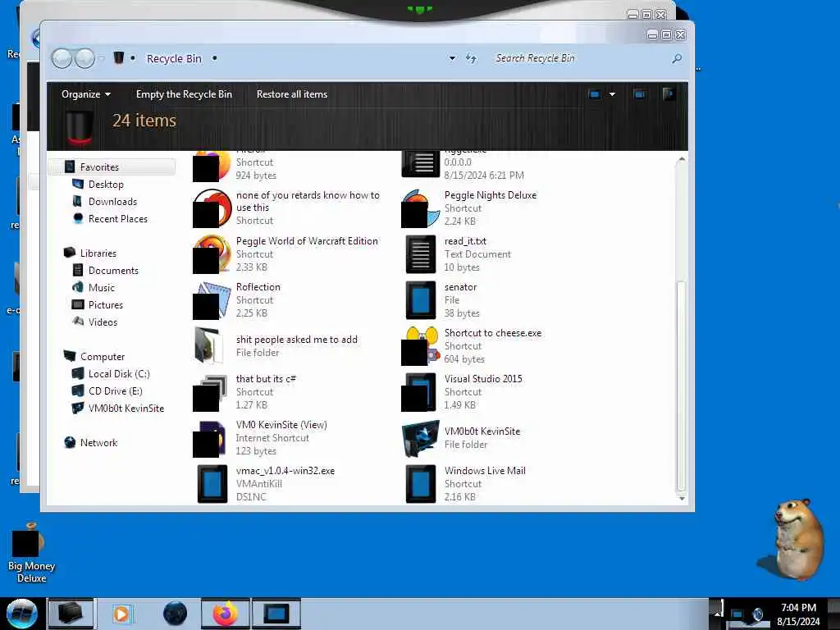Click Empty the Recycle Bin
This screenshot has width=840, height=630.
[x=184, y=94]
